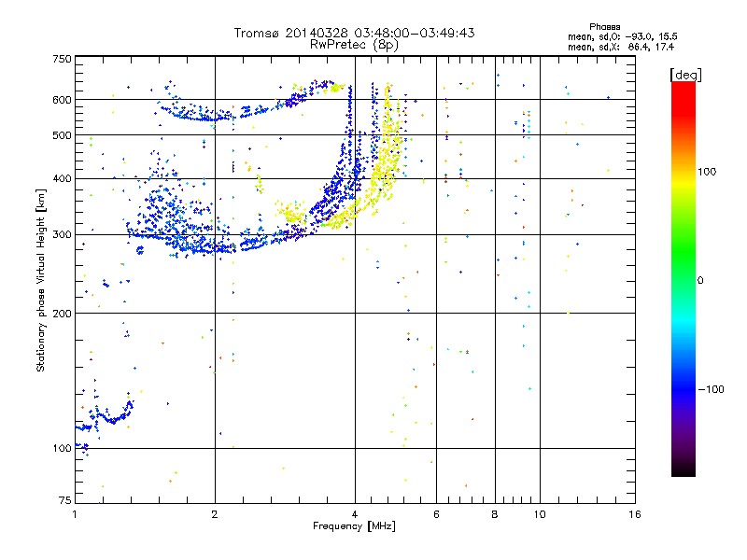Image resolution: width=747 pixels, height=560 pixels.
Task: Click the 'Phases' header label
Action: click(604, 27)
